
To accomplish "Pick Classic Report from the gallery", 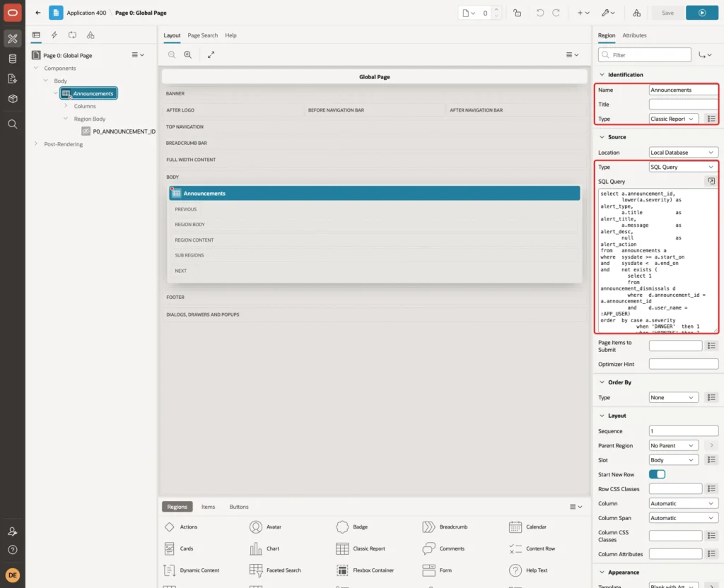I will [x=361, y=548].
